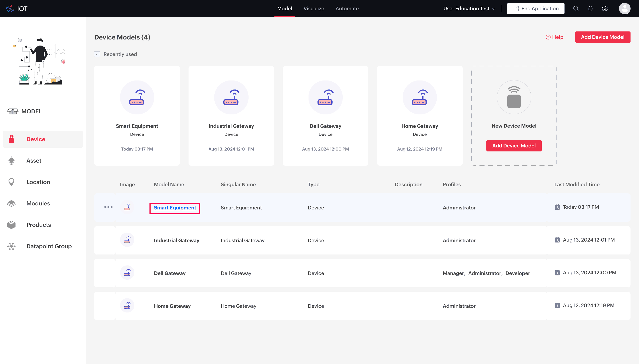
Task: Open the User Education Test dropdown
Action: tap(469, 9)
